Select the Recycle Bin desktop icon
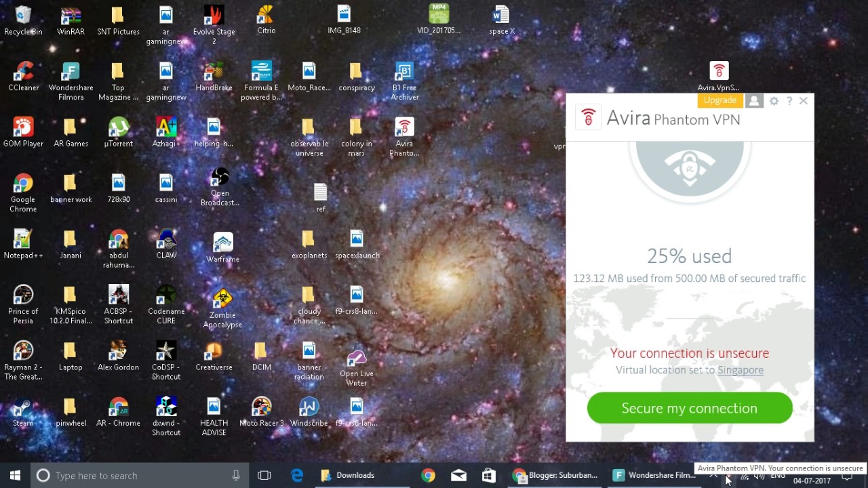Screen dimensions: 868x488 click(23, 20)
